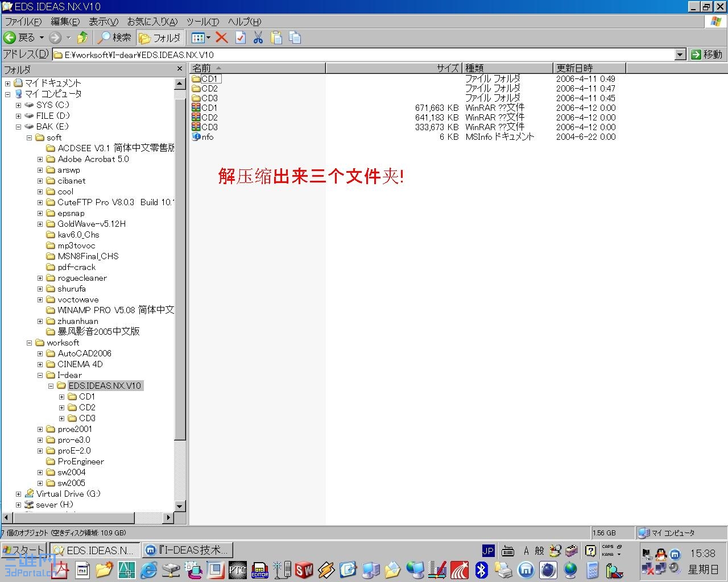Image resolution: width=728 pixels, height=582 pixels.
Task: Select the 641,183 KB CD2 WinRAR archive
Action: pyautogui.click(x=205, y=118)
